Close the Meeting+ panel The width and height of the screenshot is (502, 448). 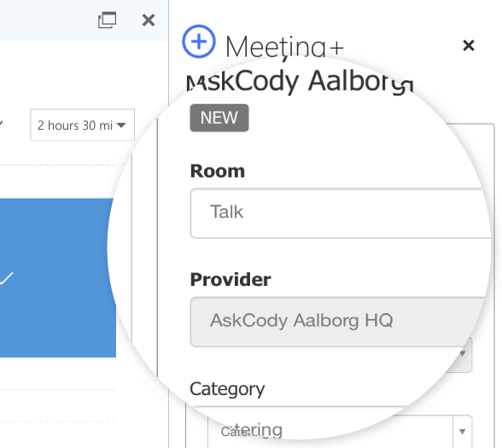click(x=469, y=45)
